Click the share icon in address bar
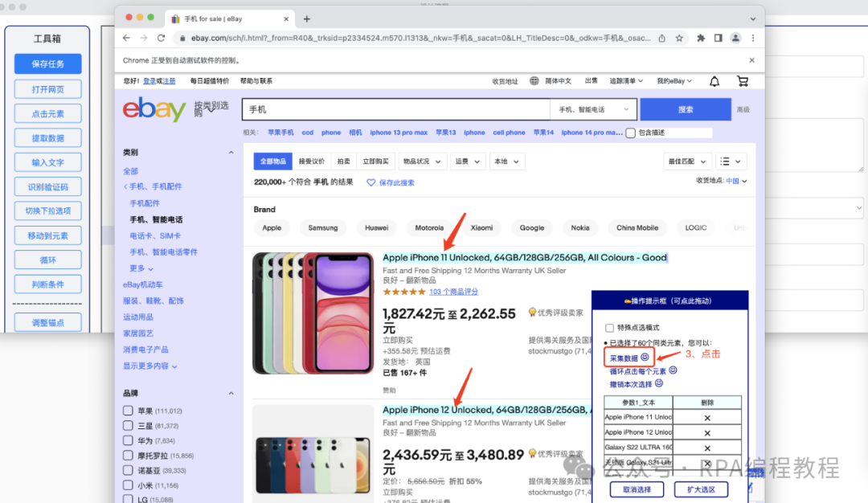The image size is (868, 503). pyautogui.click(x=662, y=39)
